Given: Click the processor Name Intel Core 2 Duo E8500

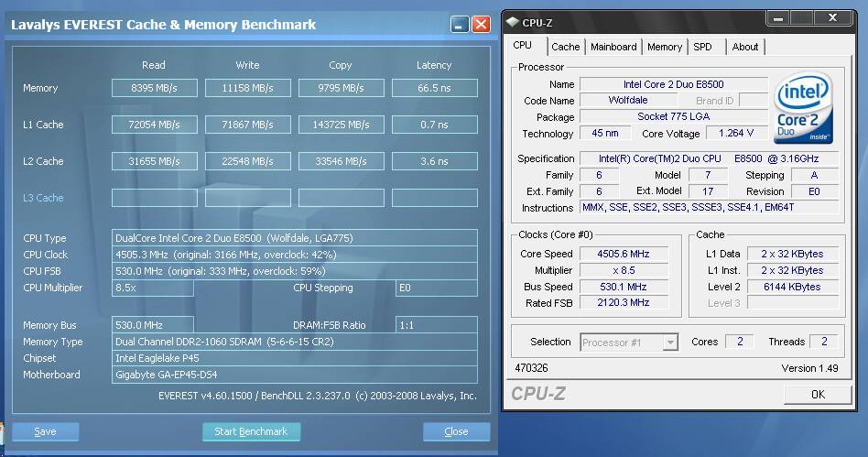Looking at the screenshot, I should point(674,84).
